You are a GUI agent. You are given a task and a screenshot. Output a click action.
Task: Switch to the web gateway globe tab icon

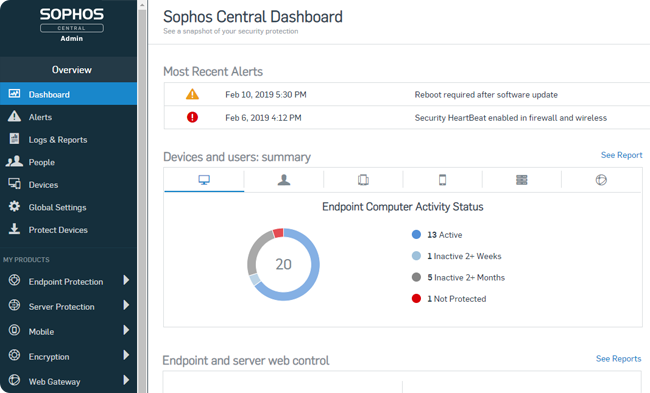[x=601, y=180]
